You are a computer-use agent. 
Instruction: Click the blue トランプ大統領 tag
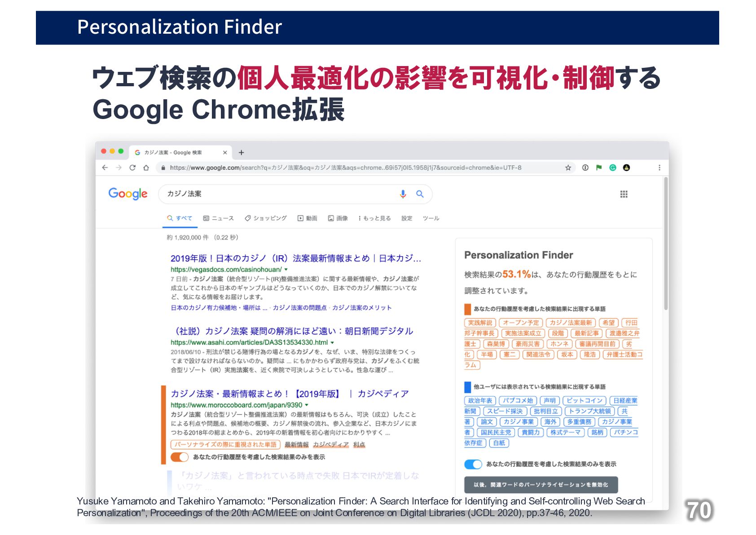tap(590, 411)
